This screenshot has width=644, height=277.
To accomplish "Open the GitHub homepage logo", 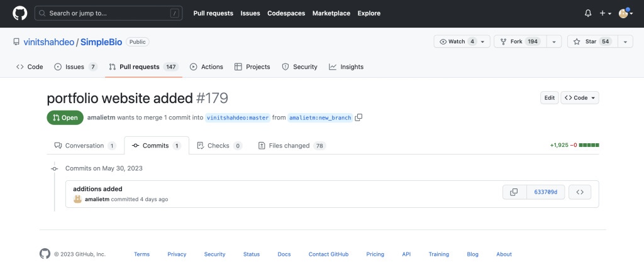I will (19, 13).
